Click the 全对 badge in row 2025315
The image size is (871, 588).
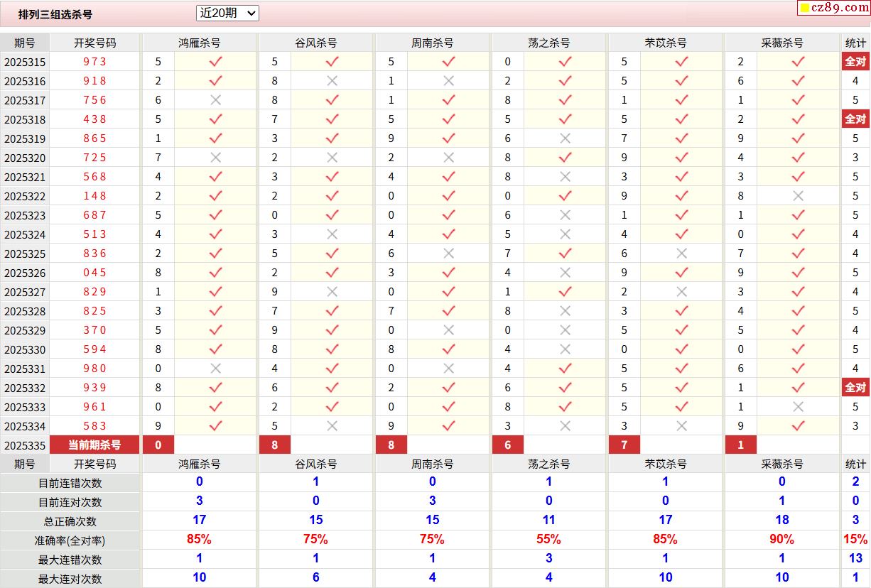855,62
